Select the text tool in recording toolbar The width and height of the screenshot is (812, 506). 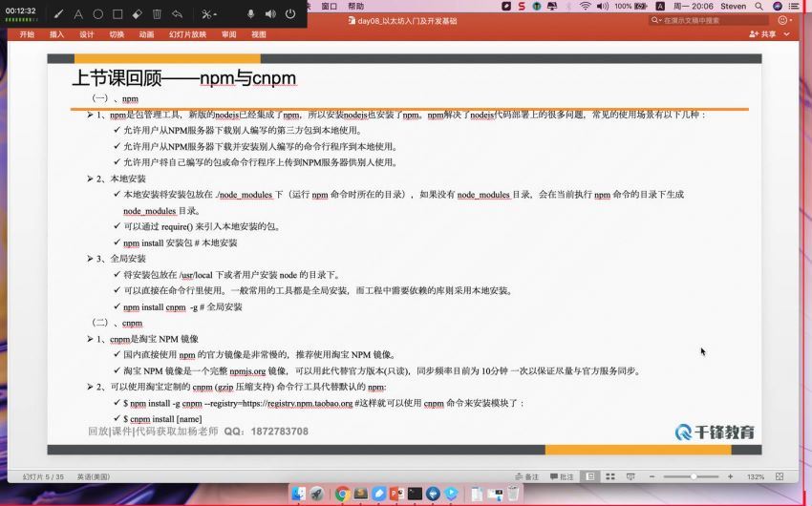pyautogui.click(x=78, y=14)
